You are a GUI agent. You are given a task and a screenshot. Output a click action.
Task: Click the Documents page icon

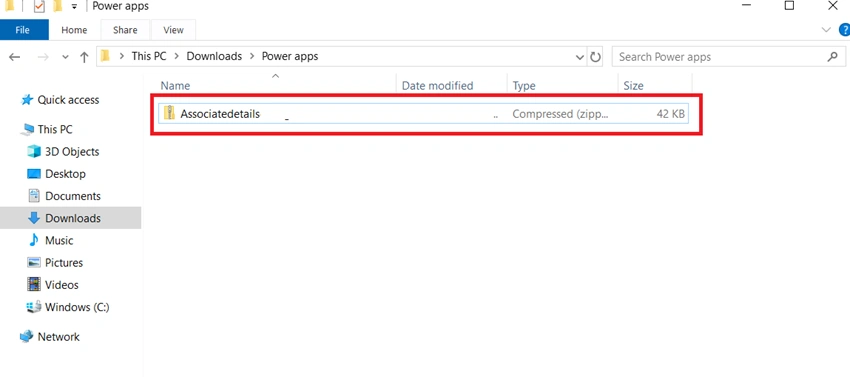pos(34,196)
